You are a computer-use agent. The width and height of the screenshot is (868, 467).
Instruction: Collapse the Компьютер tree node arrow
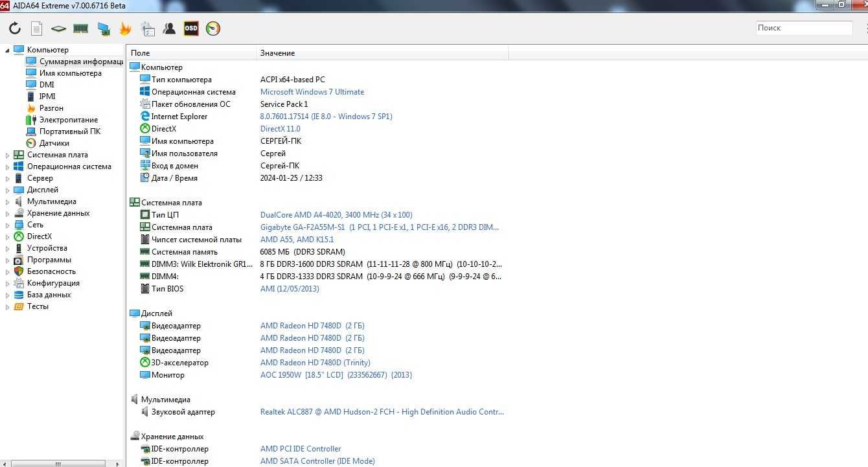click(8, 51)
